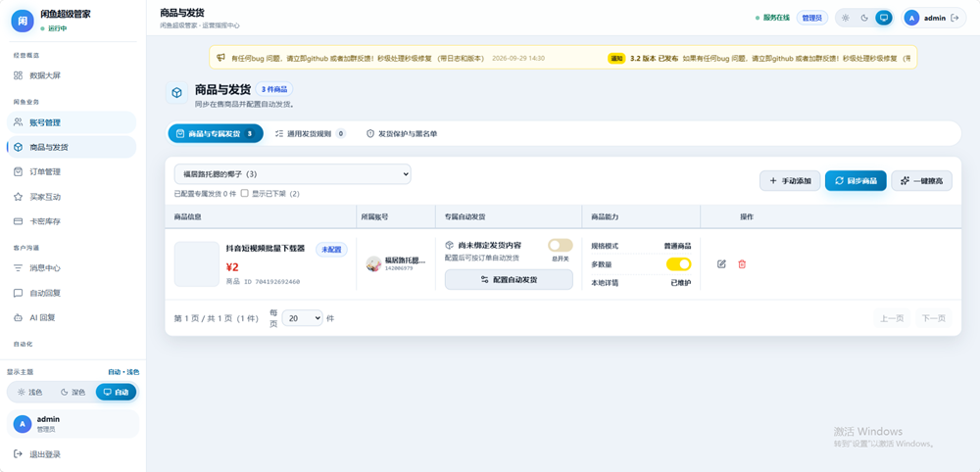This screenshot has height=472, width=980.
Task: Open the account selector dropdown
Action: tap(292, 174)
